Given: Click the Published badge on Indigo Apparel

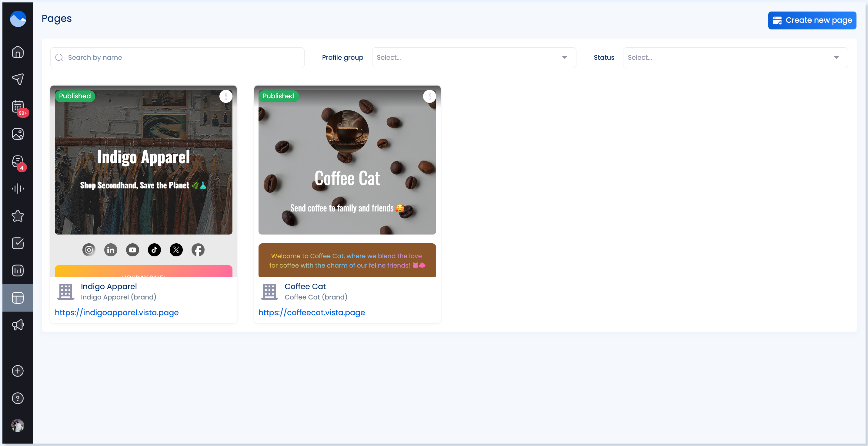Looking at the screenshot, I should pos(75,96).
